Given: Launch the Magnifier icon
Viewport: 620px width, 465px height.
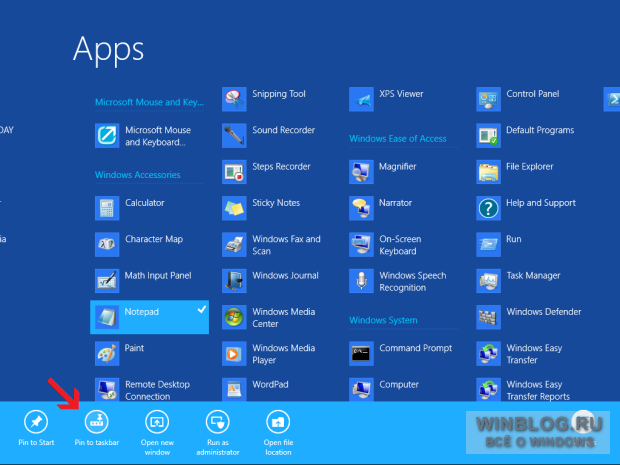Looking at the screenshot, I should pos(361,172).
